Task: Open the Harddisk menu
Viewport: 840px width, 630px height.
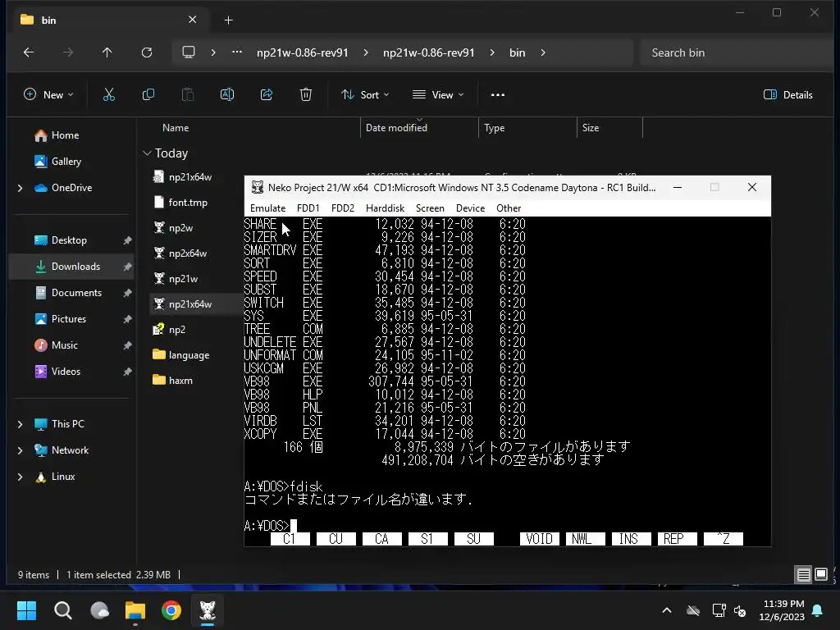Action: [x=385, y=208]
